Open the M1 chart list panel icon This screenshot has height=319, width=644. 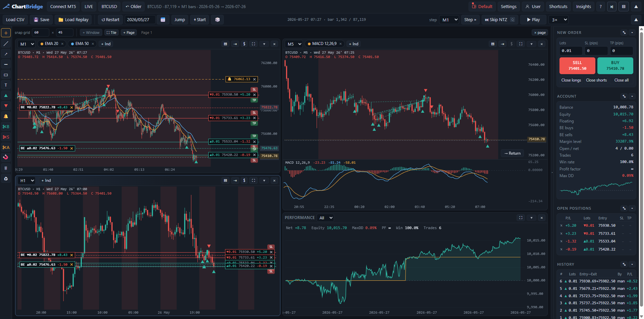tap(225, 44)
